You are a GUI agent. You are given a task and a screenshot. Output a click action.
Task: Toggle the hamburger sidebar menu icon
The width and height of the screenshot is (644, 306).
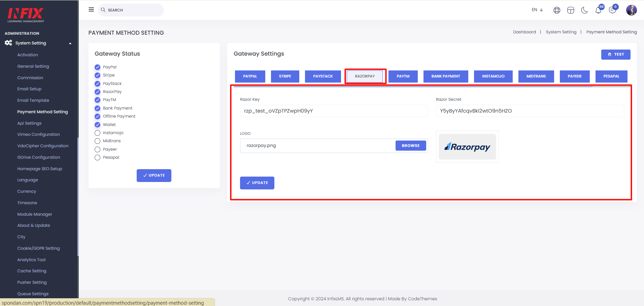click(91, 10)
